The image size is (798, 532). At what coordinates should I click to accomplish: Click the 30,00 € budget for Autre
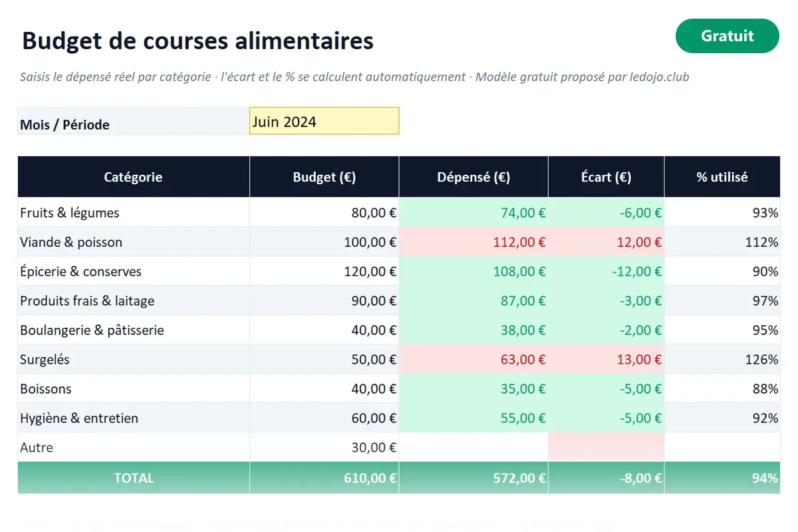[325, 447]
